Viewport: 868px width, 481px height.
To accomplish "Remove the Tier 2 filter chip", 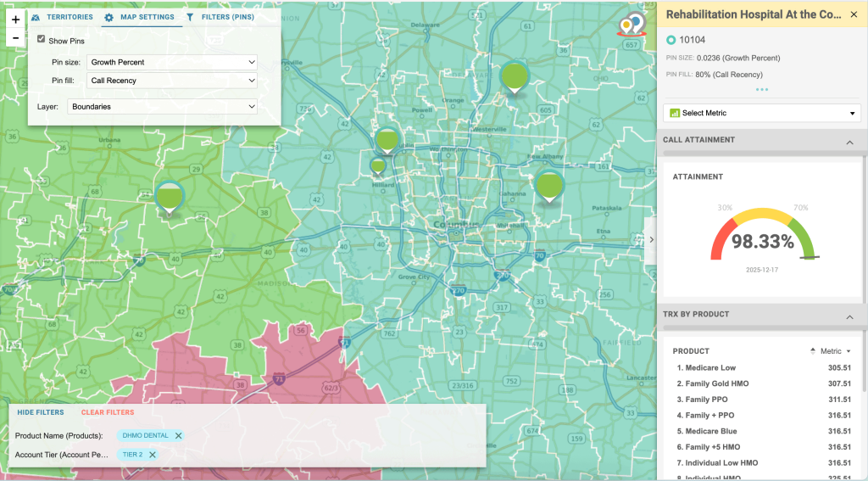I will 153,455.
